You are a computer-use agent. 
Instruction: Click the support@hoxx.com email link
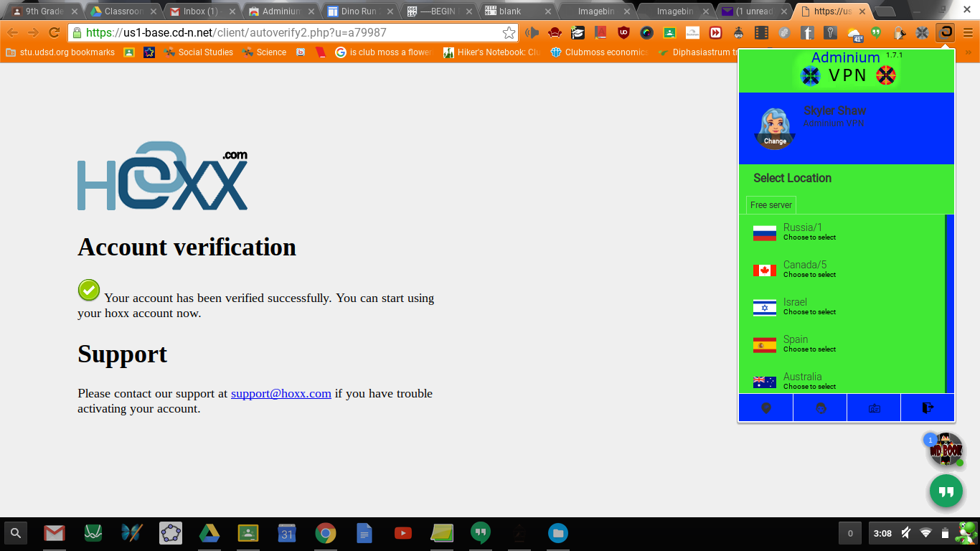[281, 393]
